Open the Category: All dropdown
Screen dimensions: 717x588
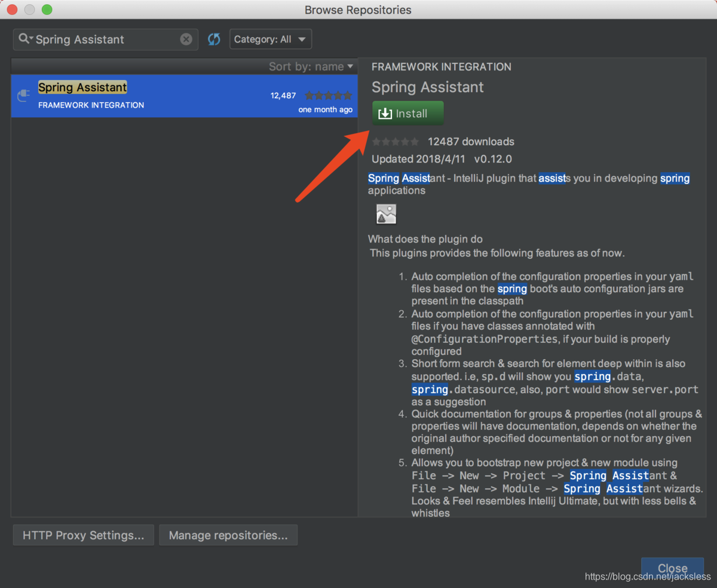(271, 39)
